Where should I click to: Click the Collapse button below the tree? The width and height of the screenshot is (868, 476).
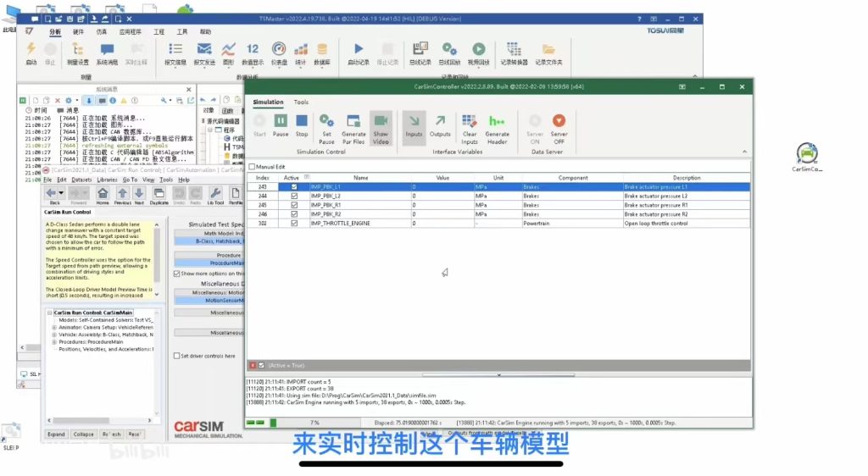pyautogui.click(x=84, y=434)
